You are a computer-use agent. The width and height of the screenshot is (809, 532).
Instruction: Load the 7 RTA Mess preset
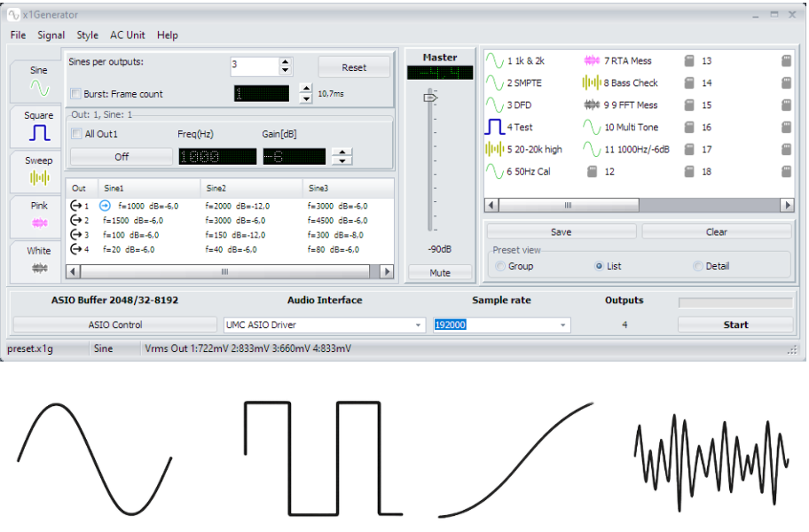point(592,61)
